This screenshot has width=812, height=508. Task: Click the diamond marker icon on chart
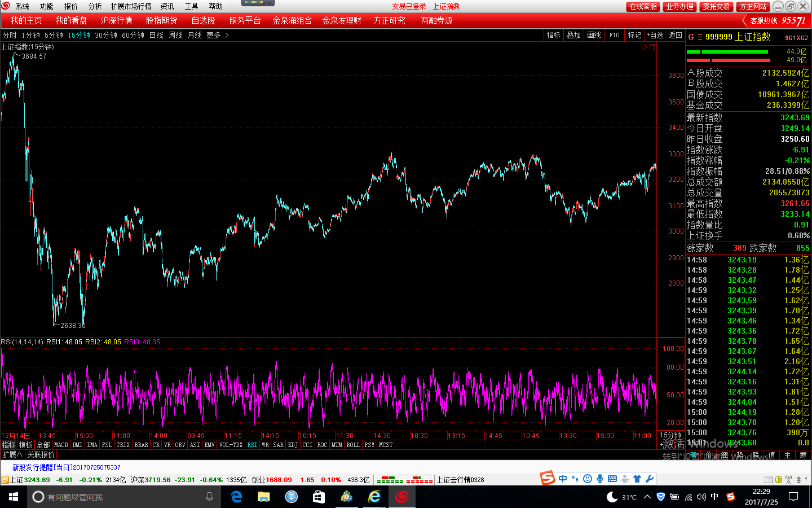(x=644, y=47)
